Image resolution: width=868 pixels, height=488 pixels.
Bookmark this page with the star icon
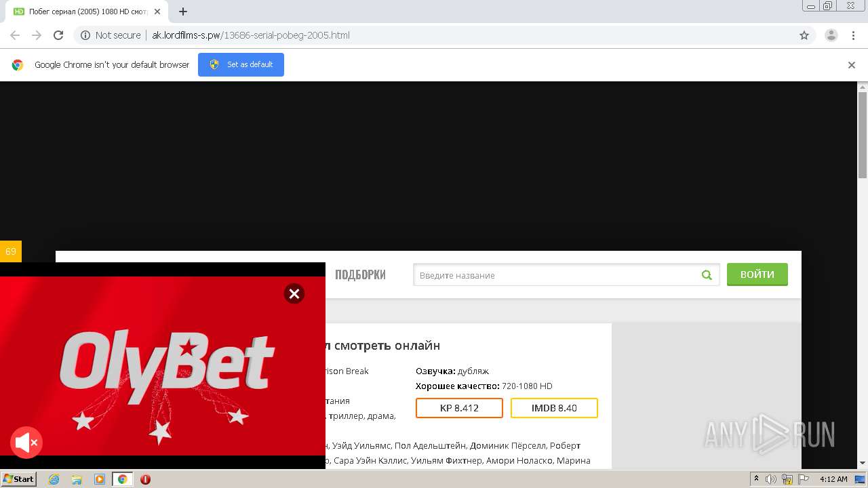point(804,35)
